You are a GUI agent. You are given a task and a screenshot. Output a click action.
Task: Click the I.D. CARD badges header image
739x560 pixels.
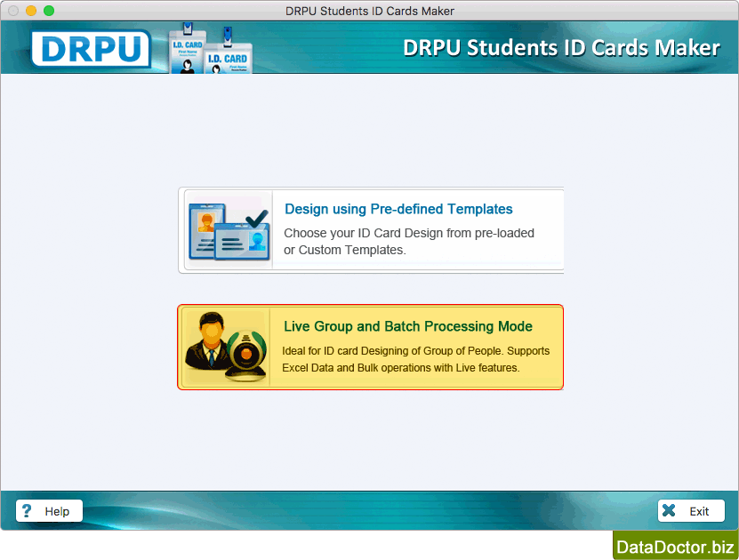(211, 48)
